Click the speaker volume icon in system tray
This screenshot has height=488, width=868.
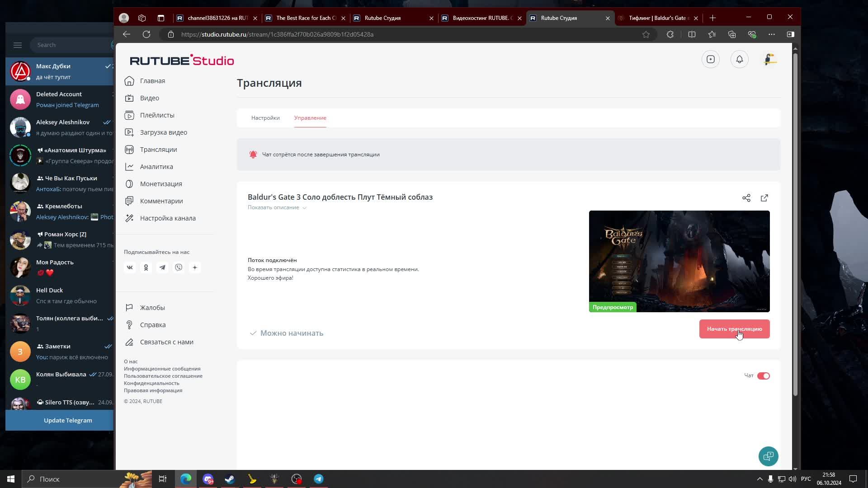793,479
